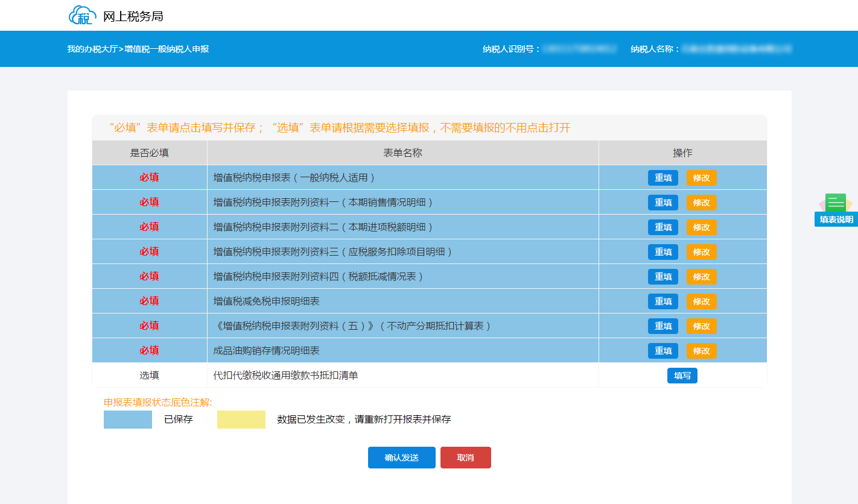Click the yellow data-changed legend swatch
The height and width of the screenshot is (504, 858).
[x=241, y=420]
